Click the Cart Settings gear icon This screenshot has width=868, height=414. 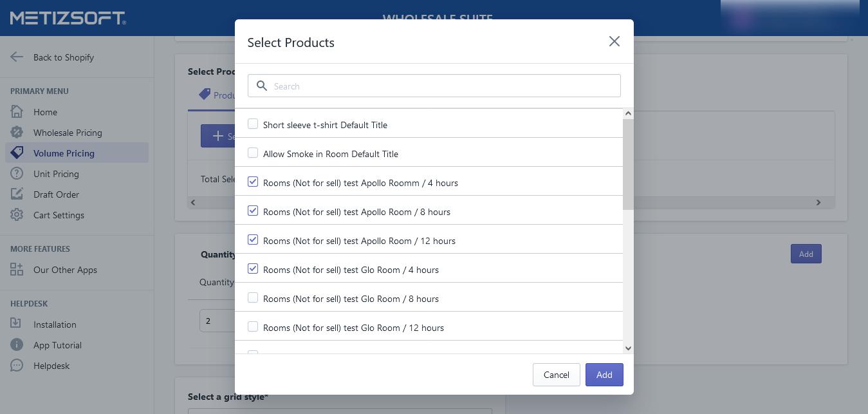pyautogui.click(x=17, y=215)
